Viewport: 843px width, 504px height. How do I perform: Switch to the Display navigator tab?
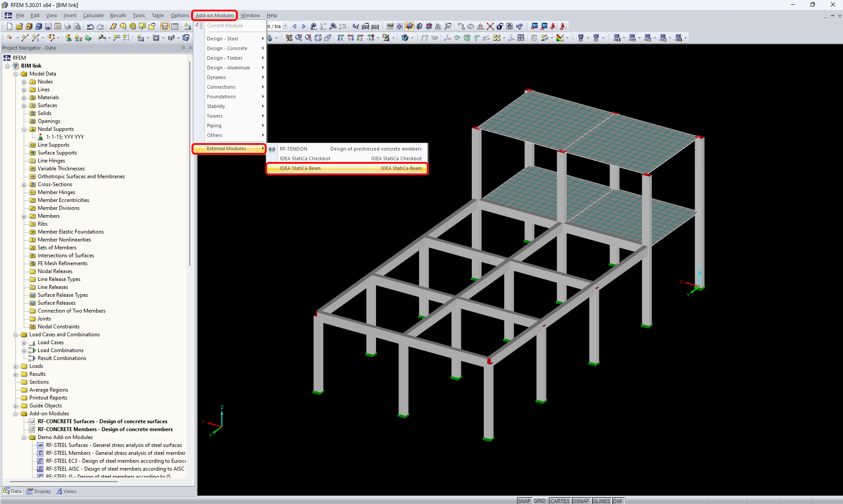pyautogui.click(x=39, y=491)
